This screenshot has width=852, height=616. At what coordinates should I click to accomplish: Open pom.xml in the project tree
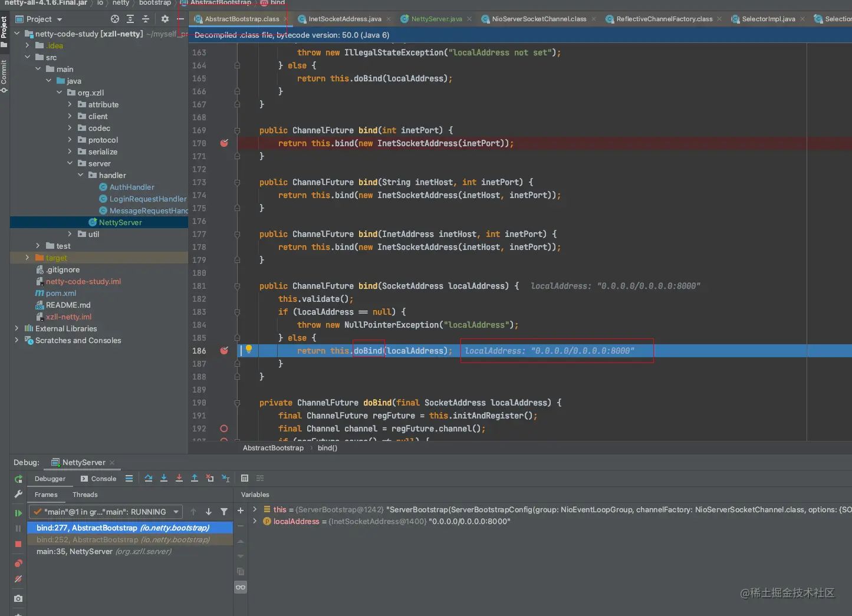click(61, 293)
